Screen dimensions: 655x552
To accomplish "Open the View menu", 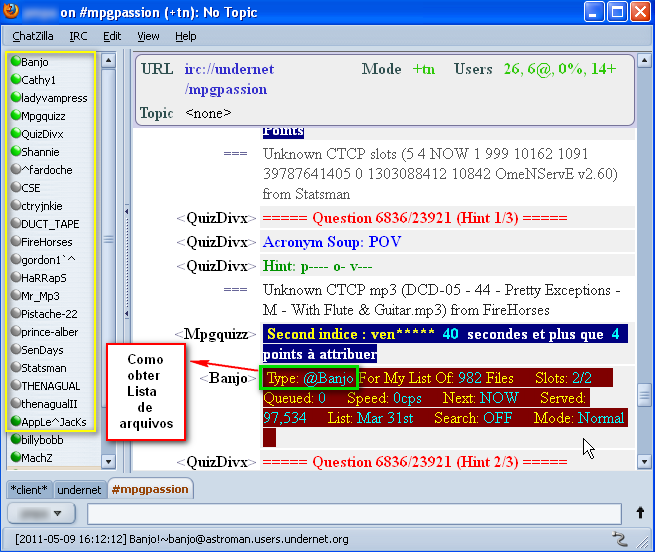I will click(x=148, y=36).
